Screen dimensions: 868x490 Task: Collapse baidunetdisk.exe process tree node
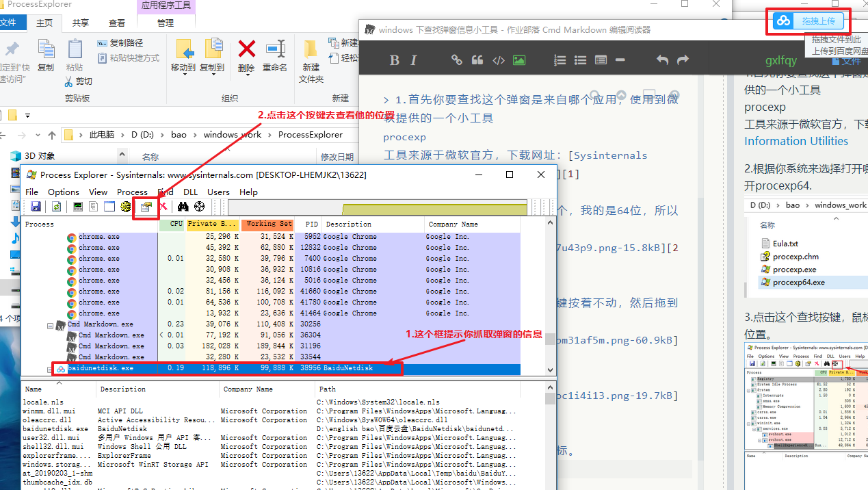pyautogui.click(x=50, y=368)
